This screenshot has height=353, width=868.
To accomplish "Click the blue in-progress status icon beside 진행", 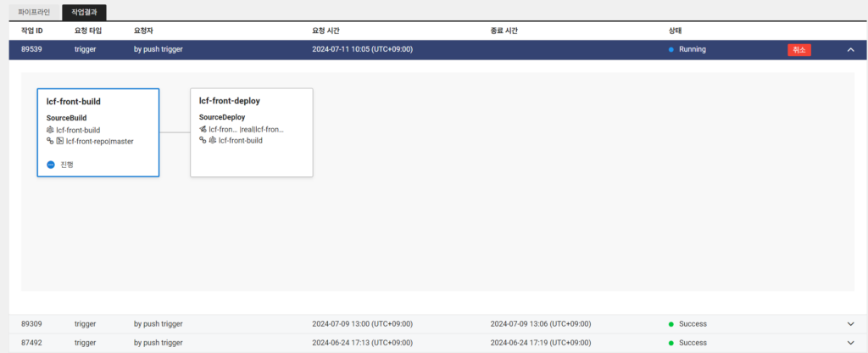I will point(51,165).
